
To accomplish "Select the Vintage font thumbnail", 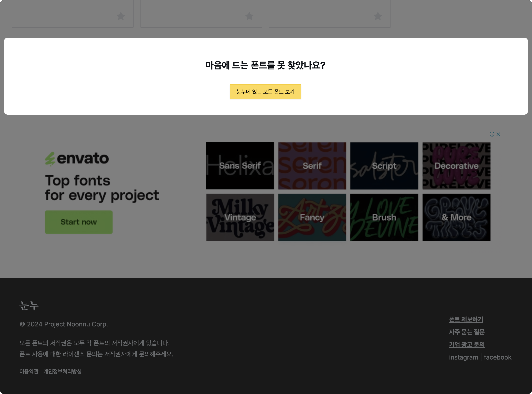I will tap(240, 217).
